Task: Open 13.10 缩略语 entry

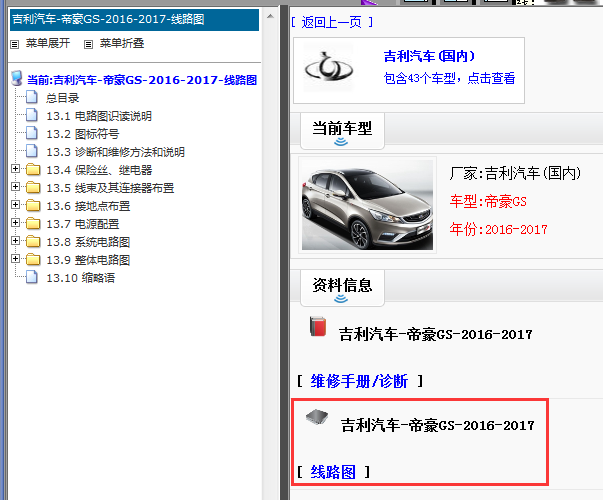Action: pos(80,278)
